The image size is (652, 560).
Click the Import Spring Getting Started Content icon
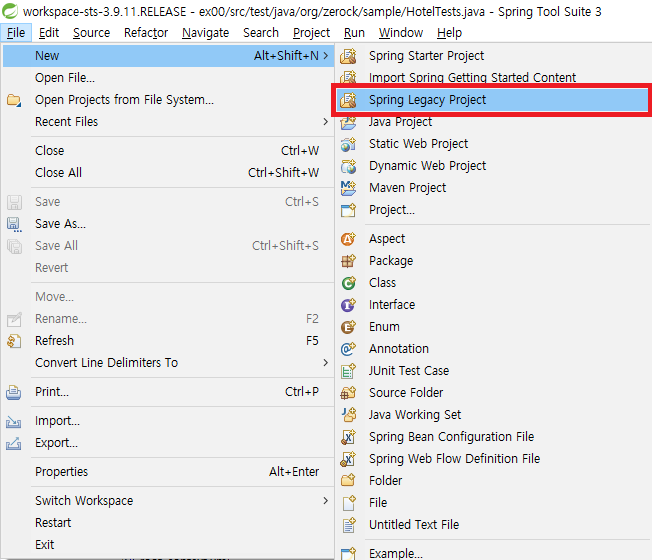click(348, 77)
